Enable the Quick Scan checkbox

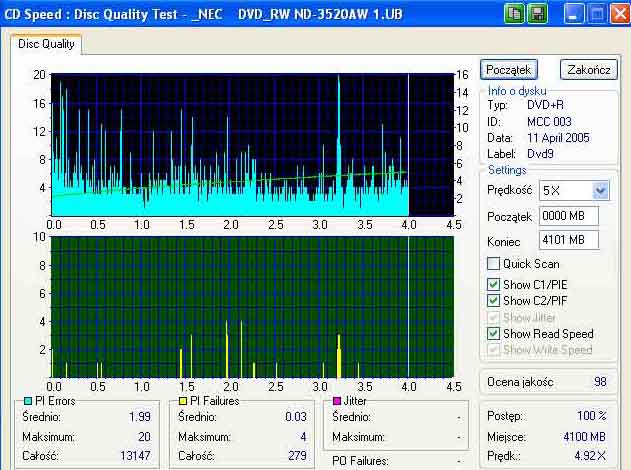(x=493, y=264)
